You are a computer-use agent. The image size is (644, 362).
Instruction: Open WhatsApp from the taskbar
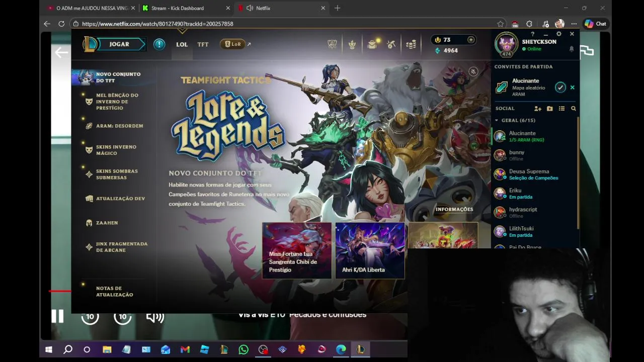244,349
